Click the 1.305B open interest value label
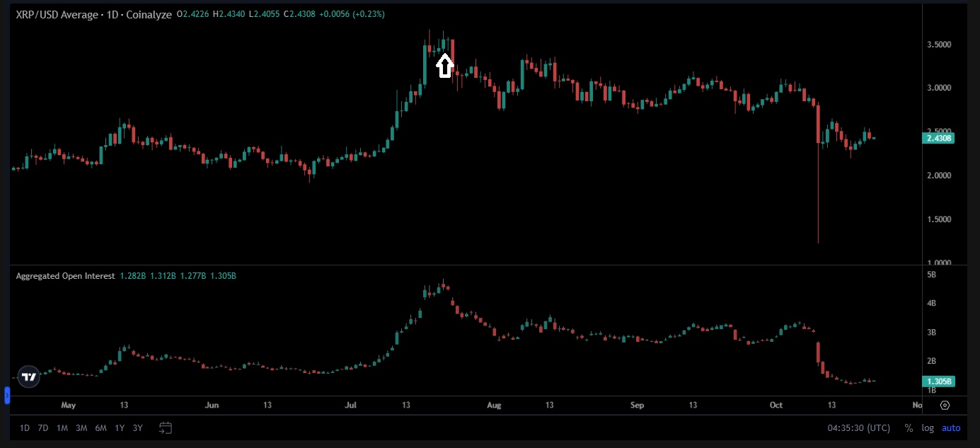The width and height of the screenshot is (980, 448). pos(938,381)
